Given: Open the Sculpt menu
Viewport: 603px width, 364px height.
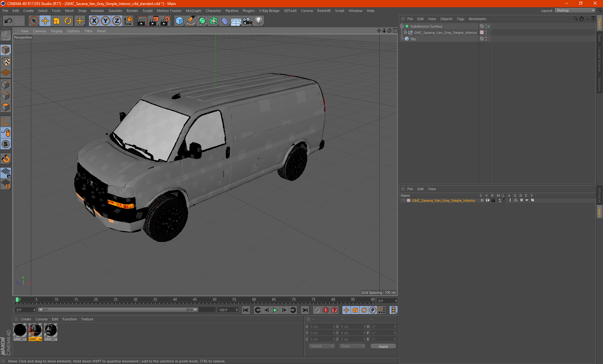Looking at the screenshot, I should (147, 11).
